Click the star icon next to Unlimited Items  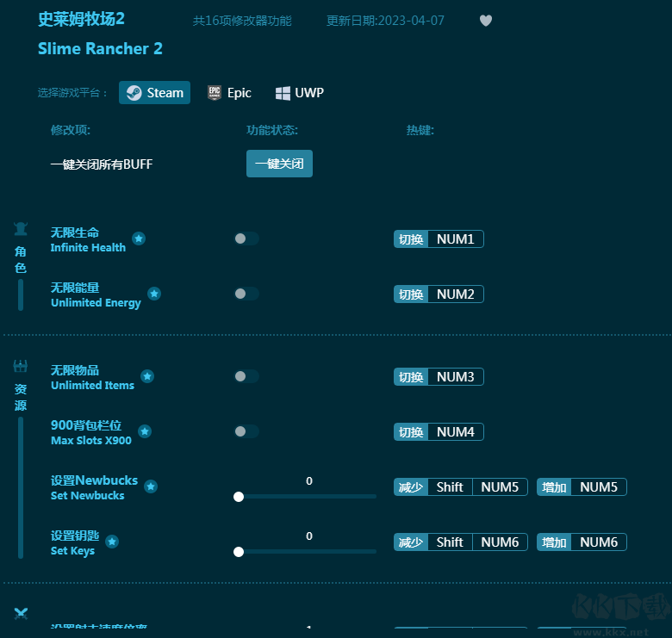coord(147,376)
